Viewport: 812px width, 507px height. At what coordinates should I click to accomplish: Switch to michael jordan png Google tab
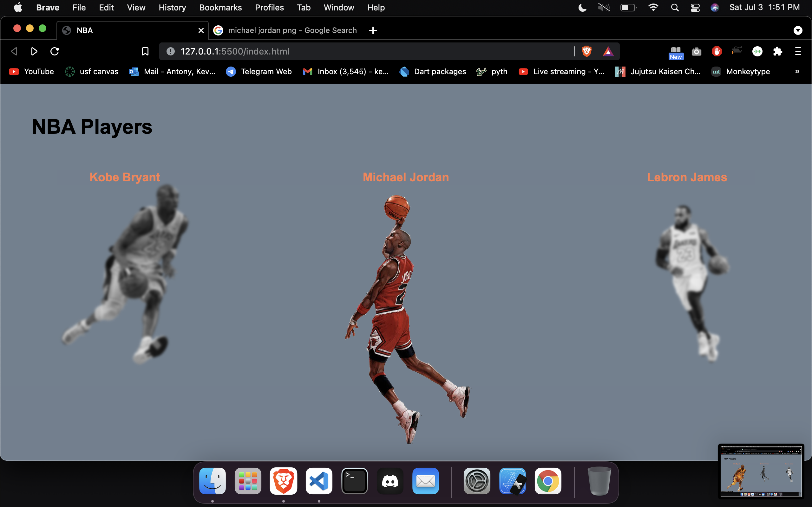pos(285,30)
